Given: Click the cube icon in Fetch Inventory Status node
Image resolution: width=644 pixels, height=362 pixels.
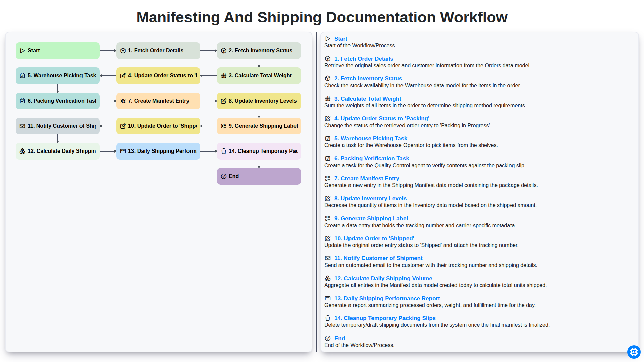Looking at the screenshot, I should tap(224, 51).
